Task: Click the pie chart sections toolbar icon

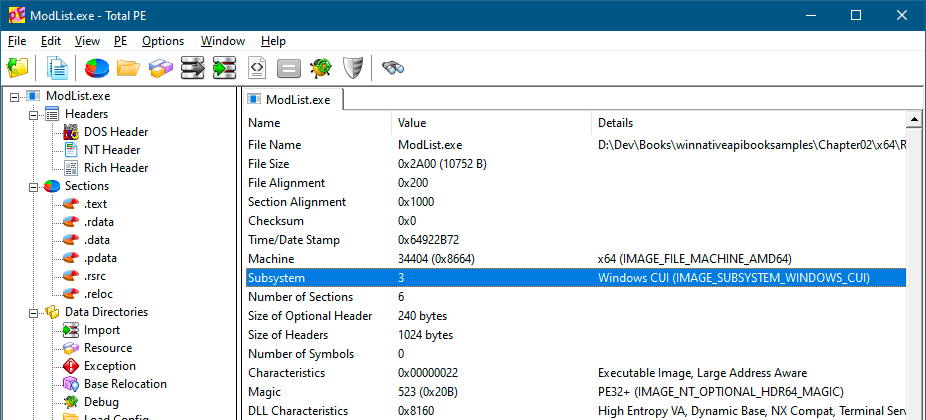Action: (x=96, y=68)
